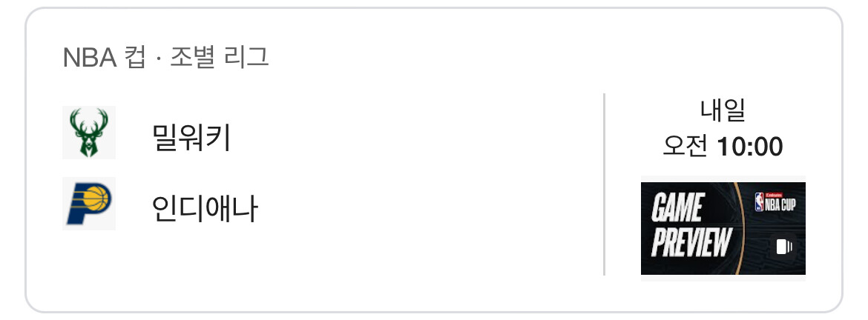Image resolution: width=868 pixels, height=320 pixels.
Task: Click the gold arc on the preview thumbnail
Action: tap(737, 222)
